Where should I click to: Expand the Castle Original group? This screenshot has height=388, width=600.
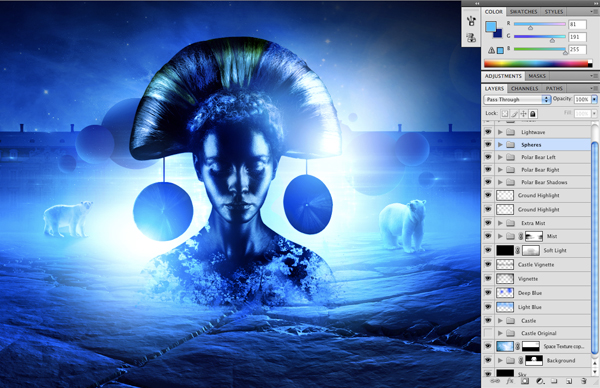pos(500,333)
